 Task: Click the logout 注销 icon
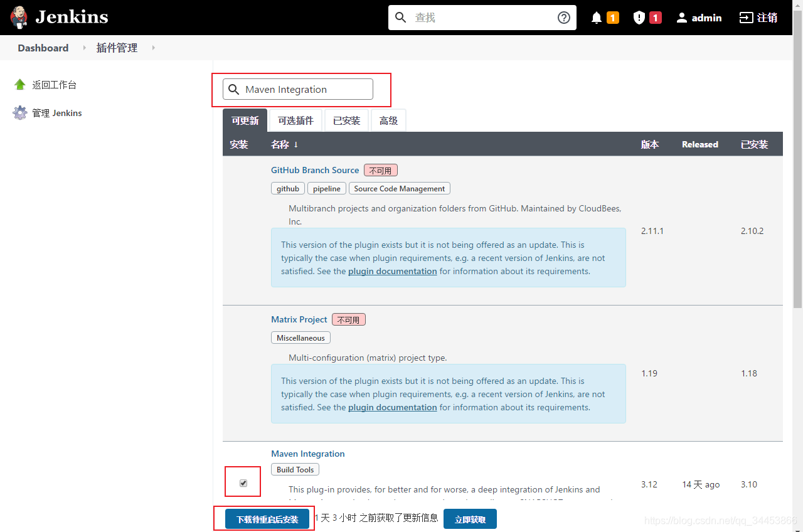point(746,18)
